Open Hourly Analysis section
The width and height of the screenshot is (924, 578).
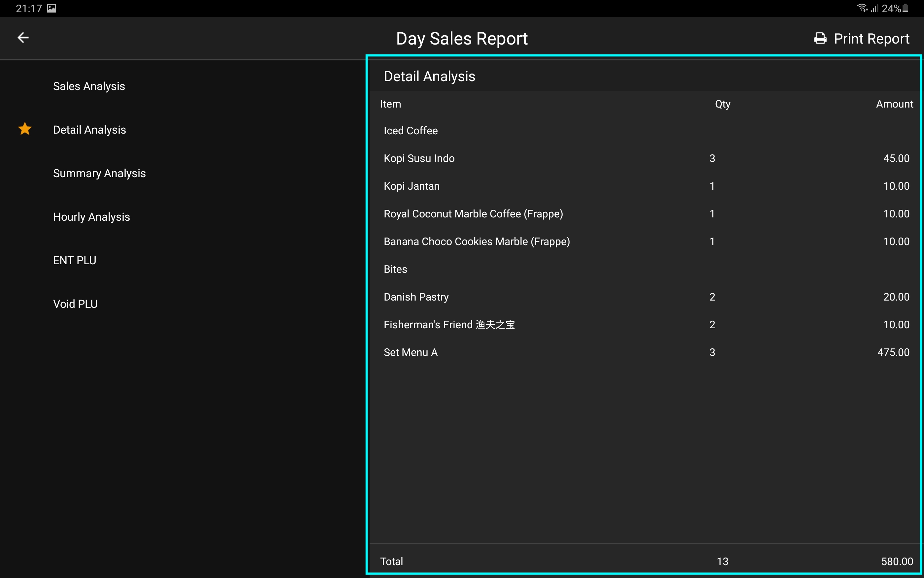pos(91,217)
